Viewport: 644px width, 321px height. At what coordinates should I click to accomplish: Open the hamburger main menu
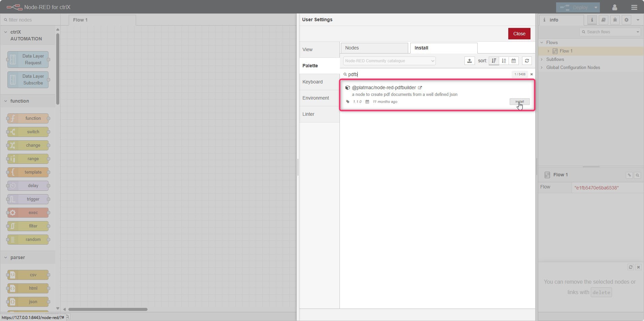[634, 7]
